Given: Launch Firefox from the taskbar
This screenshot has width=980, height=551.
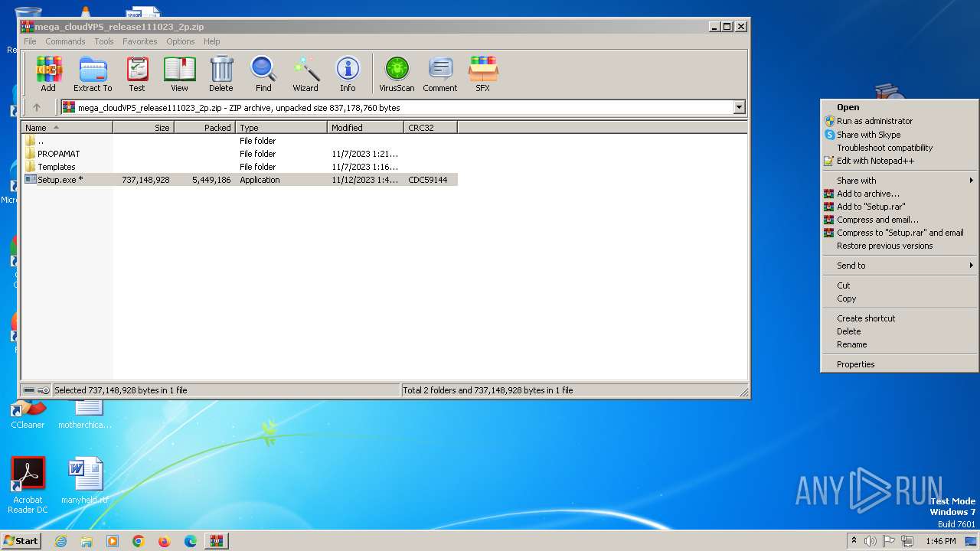Looking at the screenshot, I should (x=165, y=541).
